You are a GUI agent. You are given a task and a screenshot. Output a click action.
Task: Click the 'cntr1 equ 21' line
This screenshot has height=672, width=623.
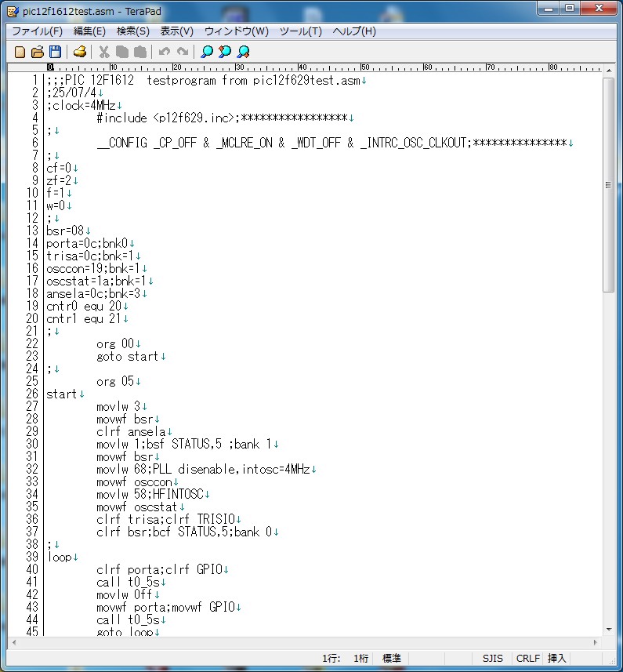[84, 319]
